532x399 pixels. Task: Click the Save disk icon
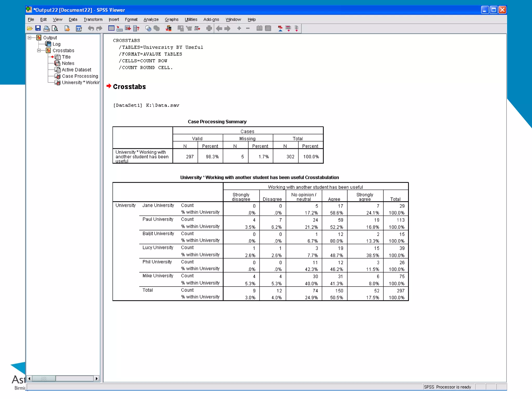[38, 28]
